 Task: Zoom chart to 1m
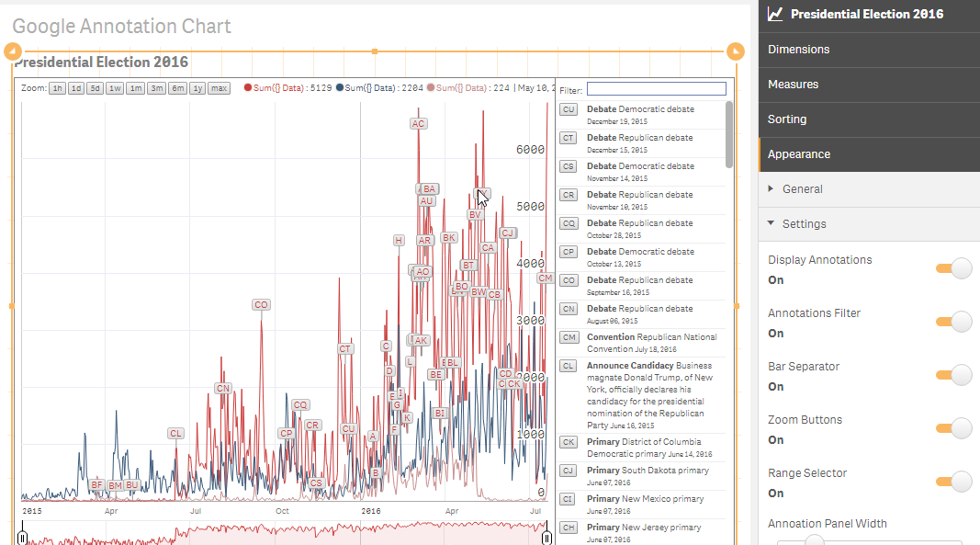136,88
